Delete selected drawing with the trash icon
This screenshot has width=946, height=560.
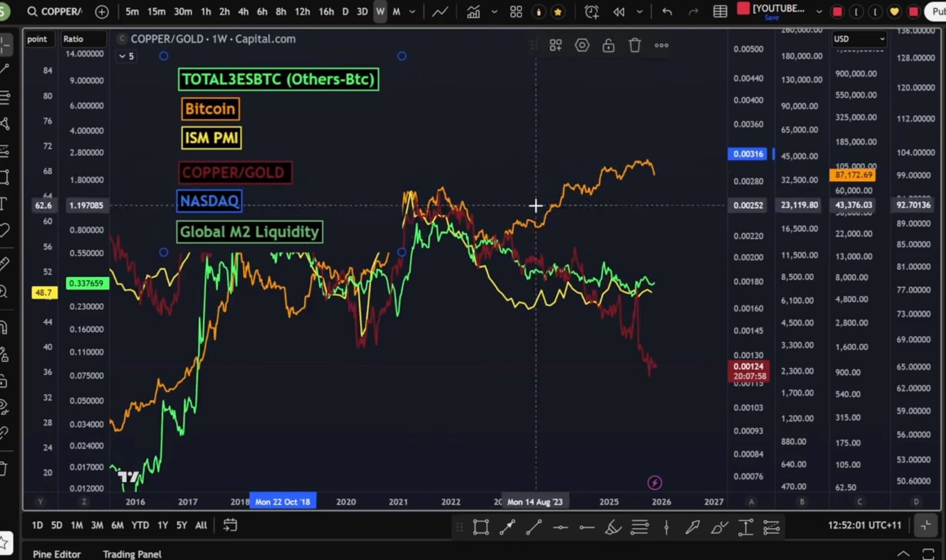click(x=635, y=46)
